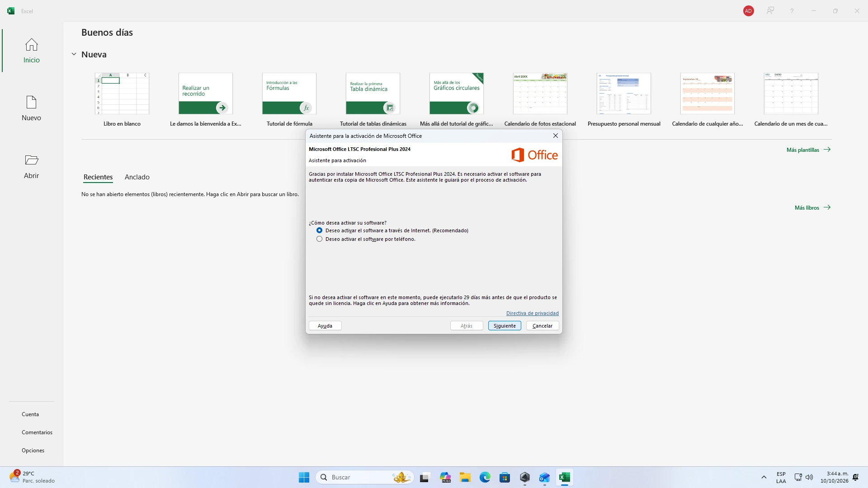The image size is (868, 488).
Task: Collapse the Nueva section chevron
Action: click(74, 54)
